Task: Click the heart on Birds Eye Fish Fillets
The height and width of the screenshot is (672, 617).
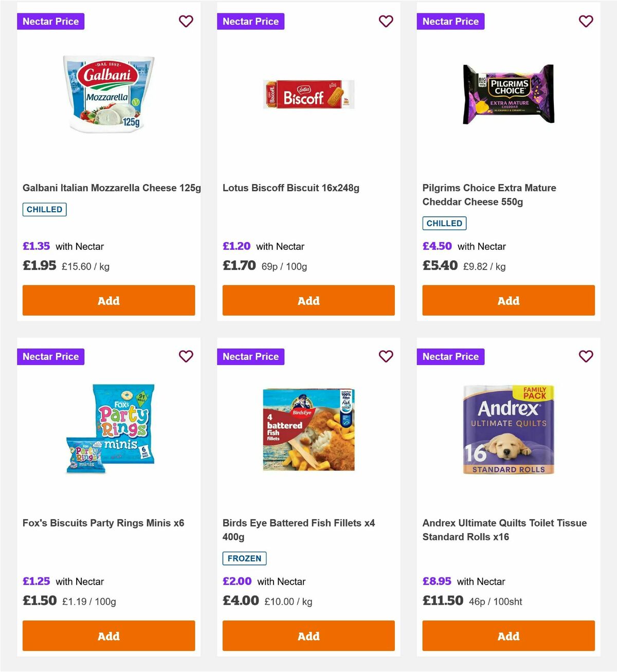Action: coord(386,356)
